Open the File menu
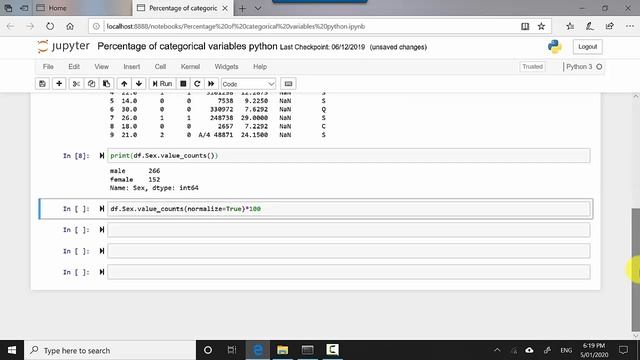640x360 pixels. pos(48,67)
